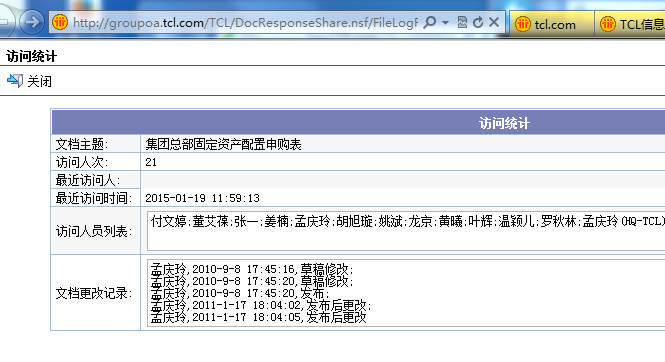Click the 访问统计 page heading
665x362 pixels.
[x=31, y=56]
